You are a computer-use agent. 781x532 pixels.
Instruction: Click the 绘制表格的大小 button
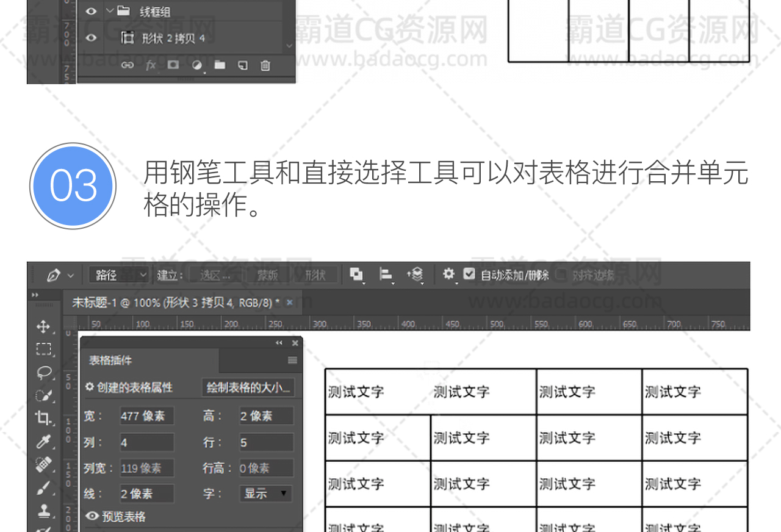(x=248, y=387)
